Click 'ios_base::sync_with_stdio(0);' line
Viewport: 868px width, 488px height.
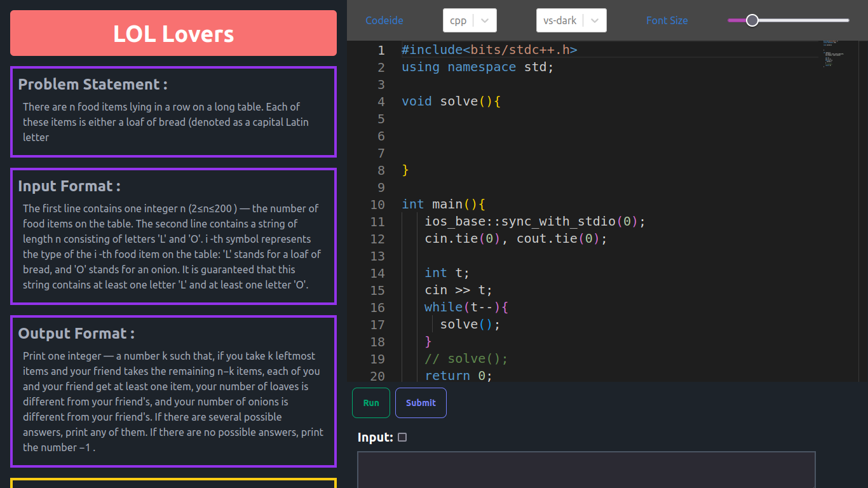click(535, 222)
